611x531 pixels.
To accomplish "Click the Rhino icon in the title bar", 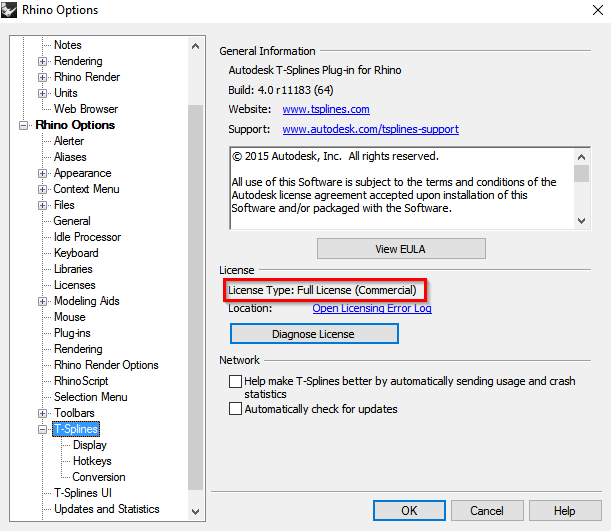I will pyautogui.click(x=9, y=10).
